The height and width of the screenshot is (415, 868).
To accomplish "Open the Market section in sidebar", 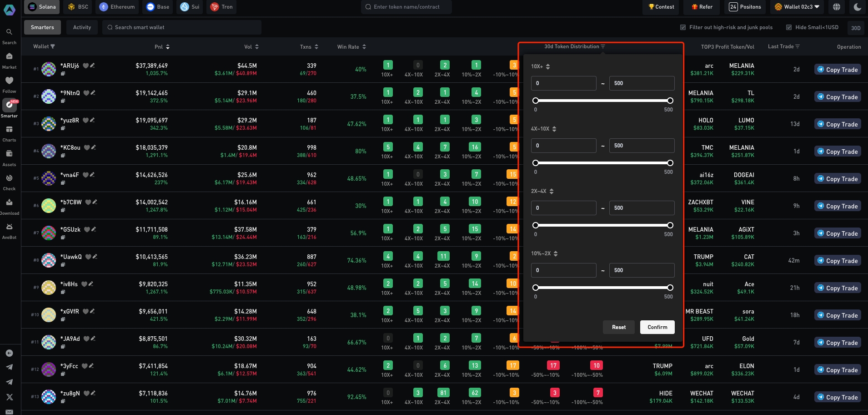I will point(9,57).
